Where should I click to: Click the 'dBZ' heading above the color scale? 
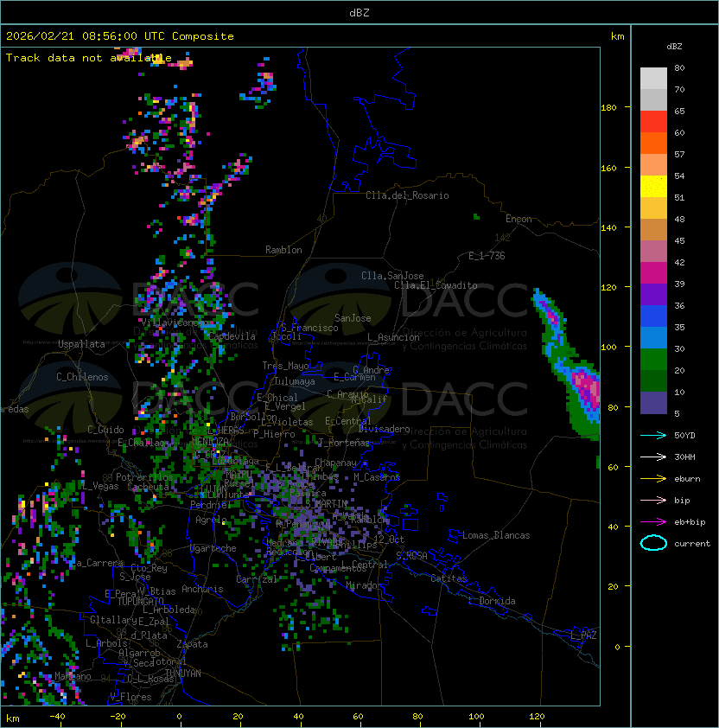click(674, 47)
